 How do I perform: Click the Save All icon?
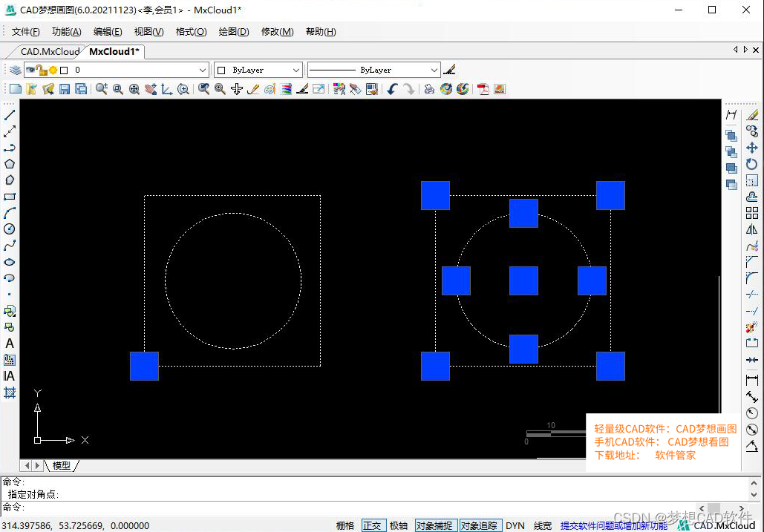[81, 89]
